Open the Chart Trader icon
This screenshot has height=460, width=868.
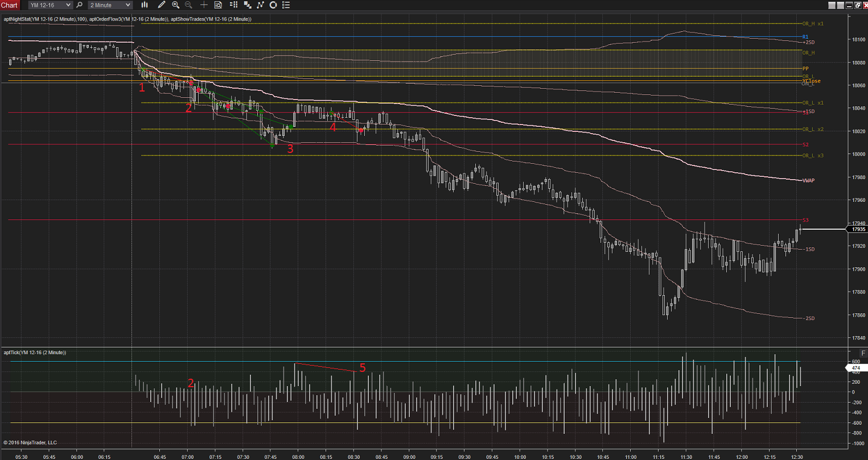pyautogui.click(x=233, y=5)
